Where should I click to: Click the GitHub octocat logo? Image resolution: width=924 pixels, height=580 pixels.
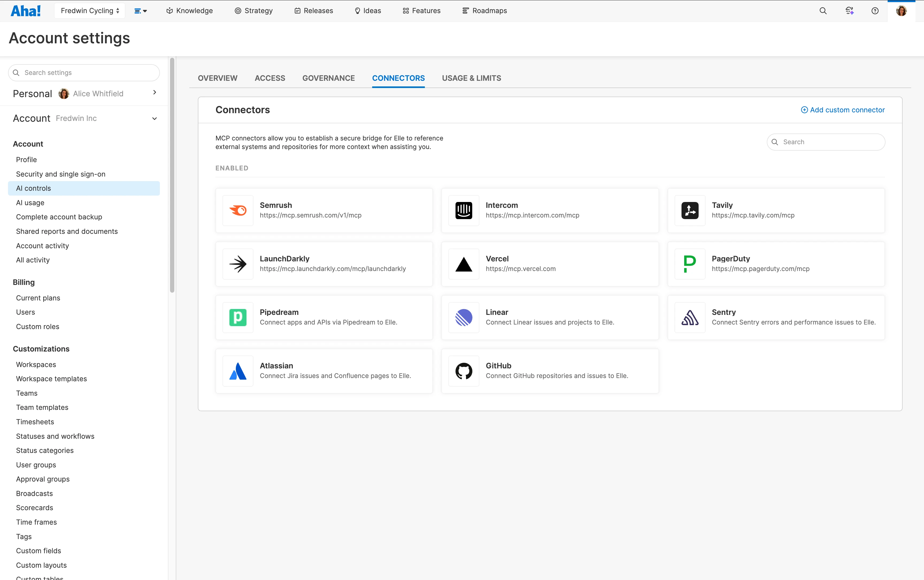[464, 371]
